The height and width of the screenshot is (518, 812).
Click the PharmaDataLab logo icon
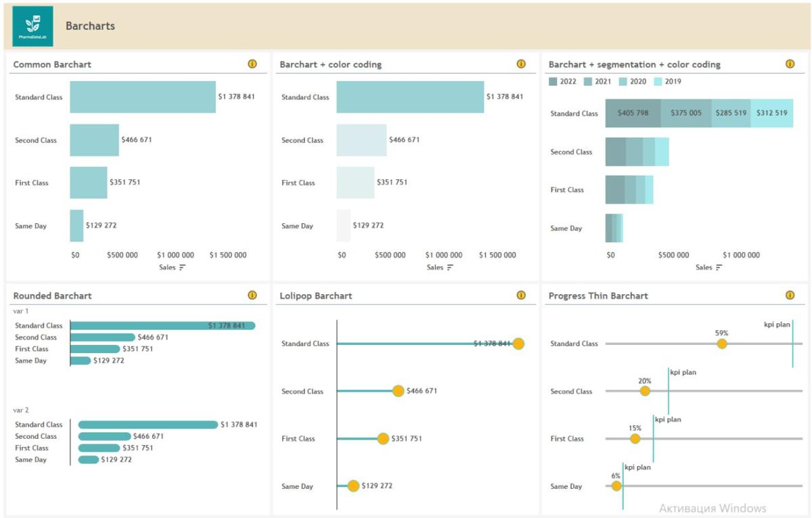[x=32, y=26]
